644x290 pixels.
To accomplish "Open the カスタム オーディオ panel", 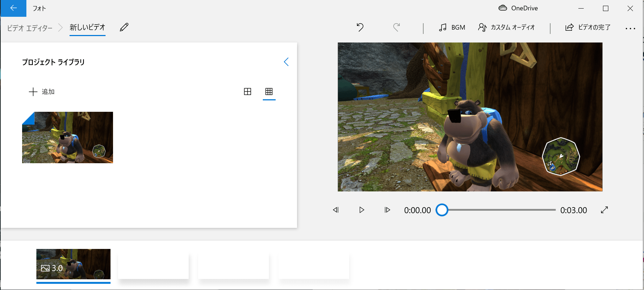I will 506,27.
